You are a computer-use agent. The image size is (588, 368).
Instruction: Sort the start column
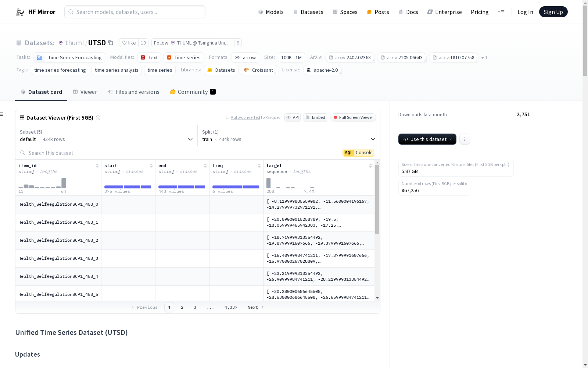pos(151,166)
